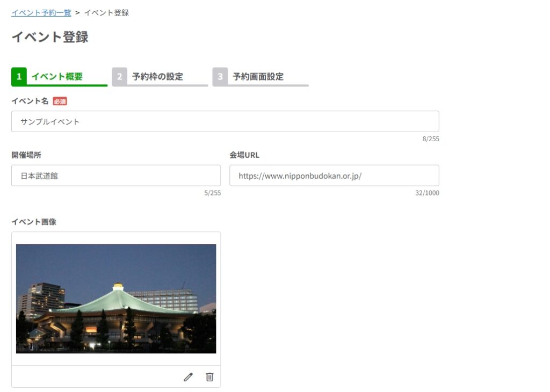Select the イベント概要 step tab
The image size is (550, 392).
57,77
